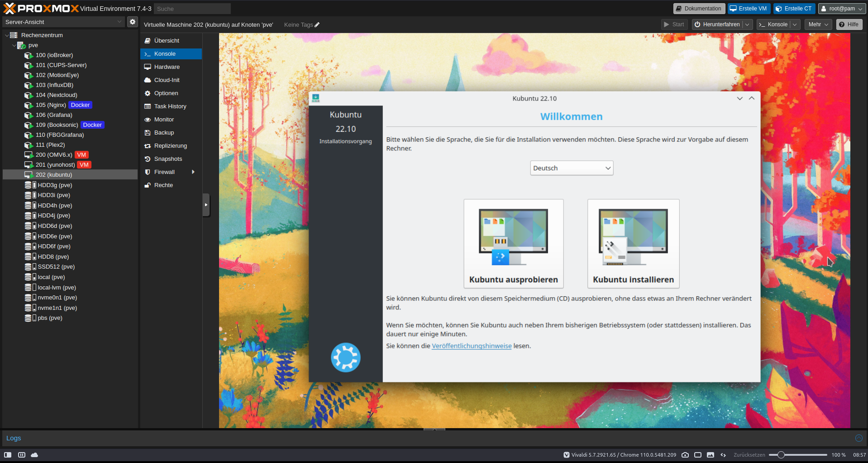Toggle images icon in status bar

click(x=711, y=455)
